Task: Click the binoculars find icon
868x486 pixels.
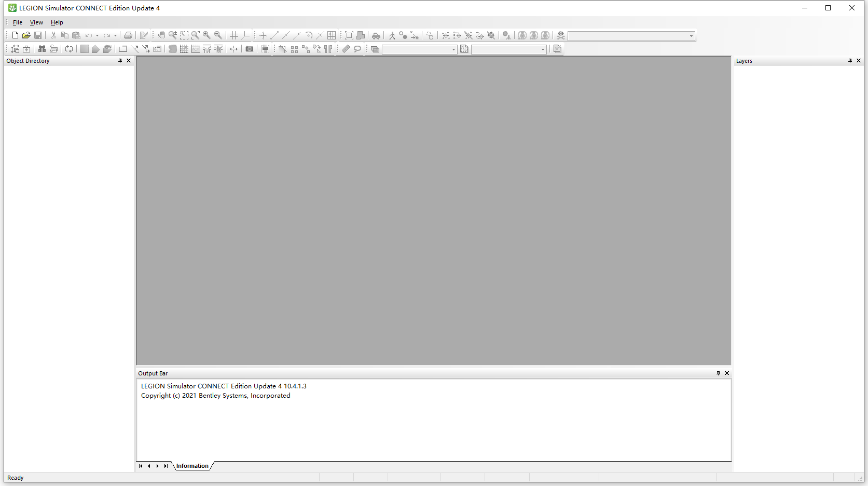Action: pyautogui.click(x=42, y=49)
